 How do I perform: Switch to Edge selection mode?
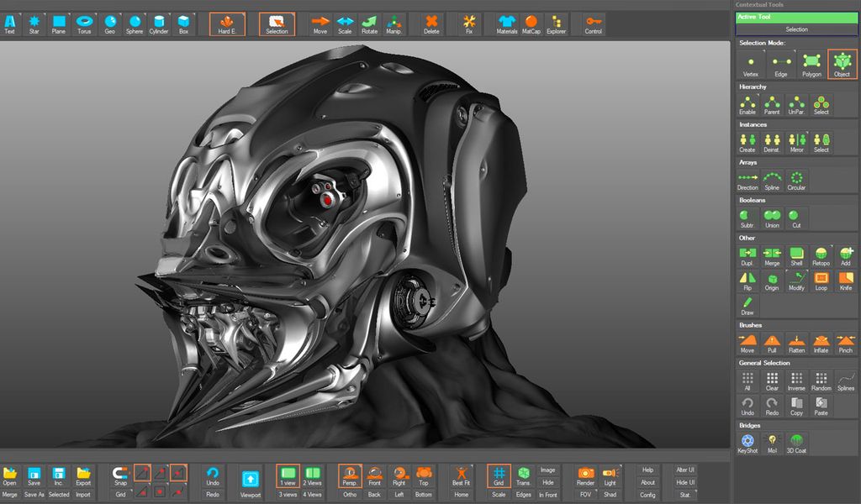click(x=781, y=63)
